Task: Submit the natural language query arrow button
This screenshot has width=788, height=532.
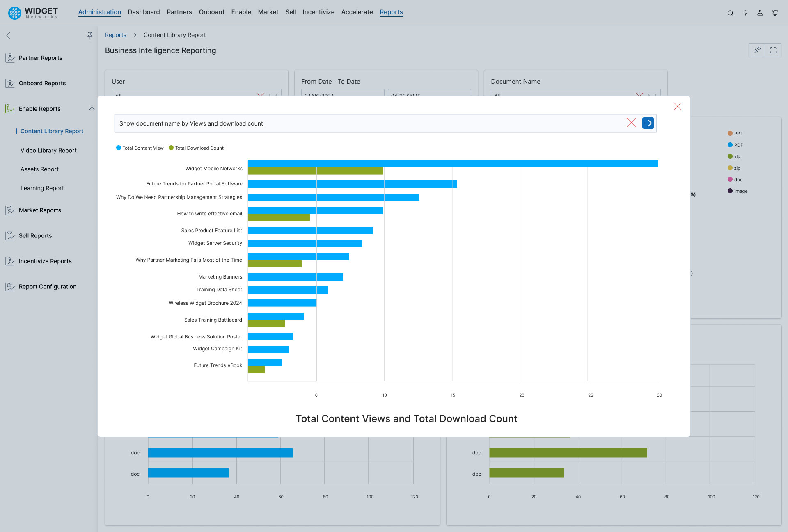Action: [x=648, y=123]
